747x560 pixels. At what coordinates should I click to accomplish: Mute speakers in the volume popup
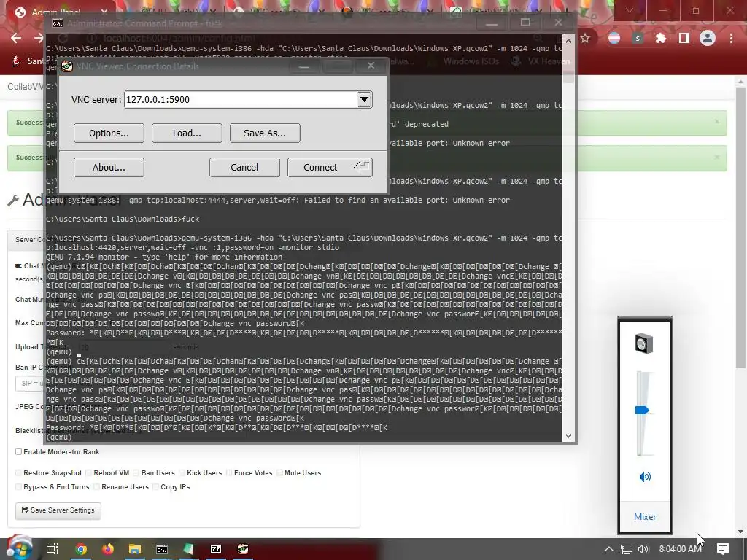(645, 477)
